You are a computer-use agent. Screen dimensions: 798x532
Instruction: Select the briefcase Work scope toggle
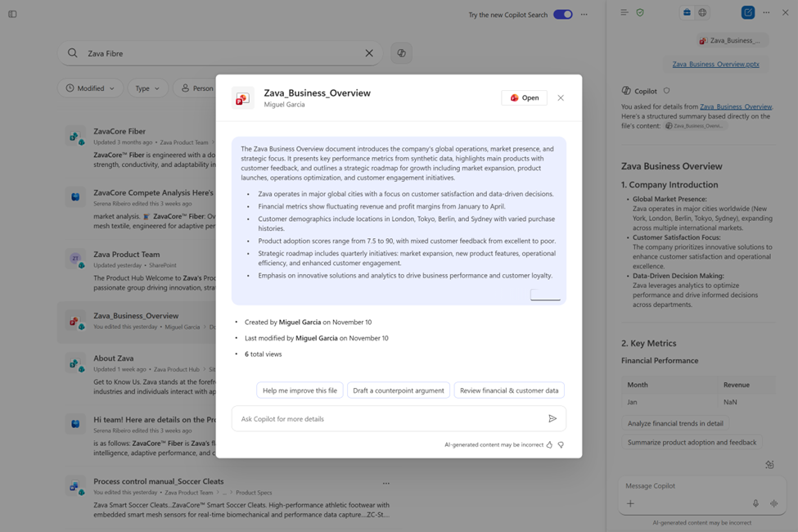click(687, 12)
